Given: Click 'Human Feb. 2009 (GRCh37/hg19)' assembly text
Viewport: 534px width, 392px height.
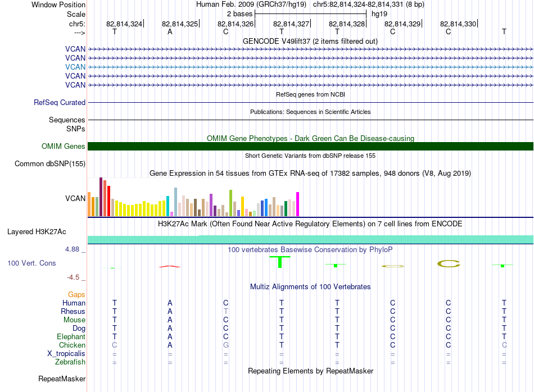Looking at the screenshot, I should coord(251,4).
